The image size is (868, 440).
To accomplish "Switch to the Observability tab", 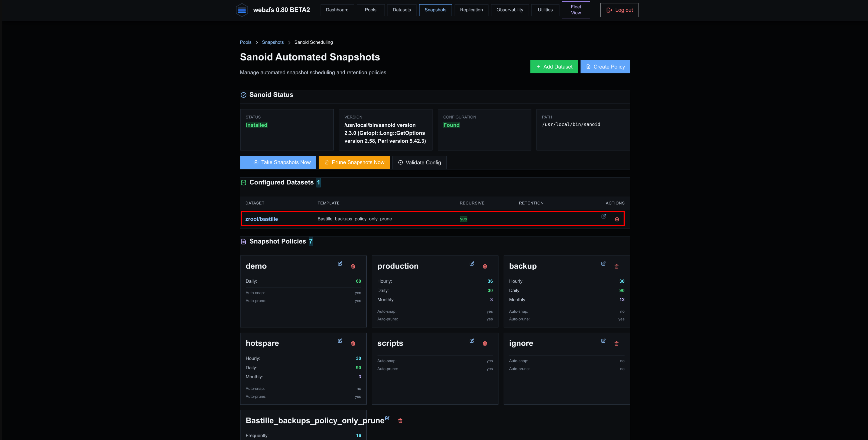I will click(x=510, y=10).
